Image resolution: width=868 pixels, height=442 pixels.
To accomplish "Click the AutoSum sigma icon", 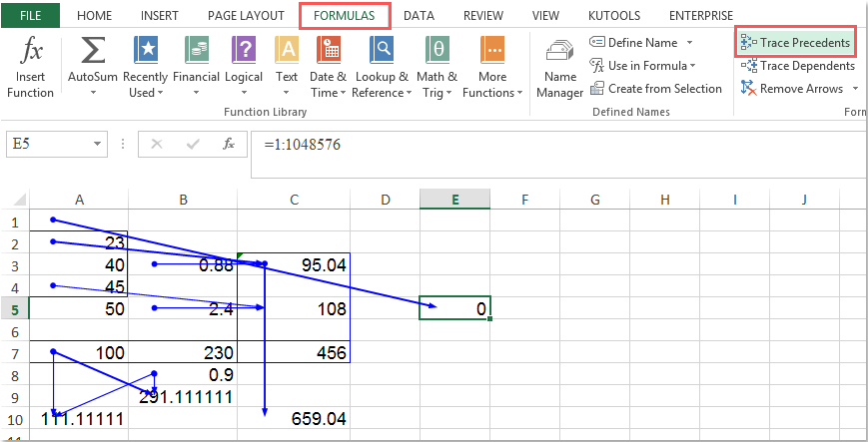I will tap(92, 50).
